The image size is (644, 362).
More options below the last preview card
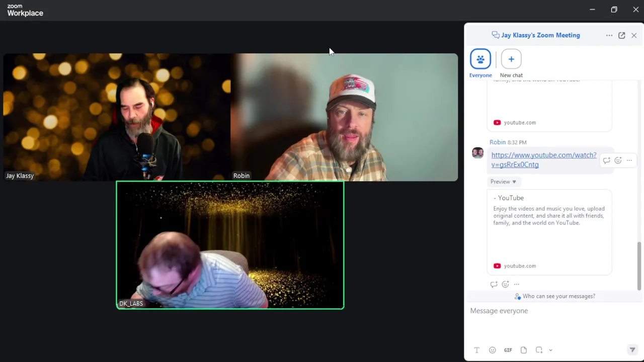pyautogui.click(x=517, y=284)
